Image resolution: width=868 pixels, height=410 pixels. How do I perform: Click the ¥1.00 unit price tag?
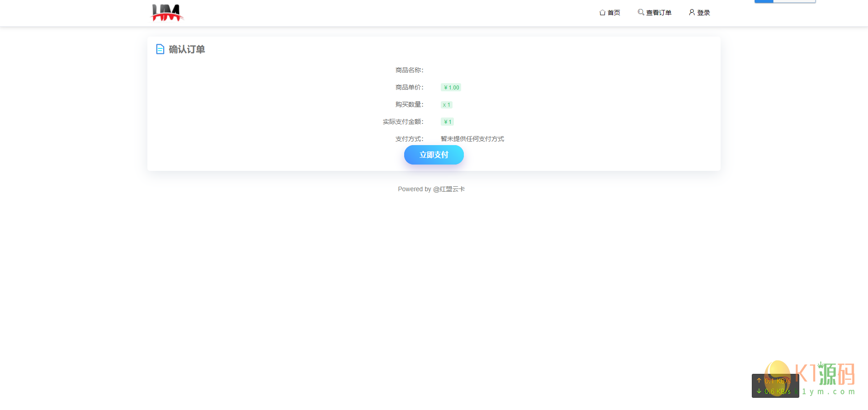pos(451,88)
